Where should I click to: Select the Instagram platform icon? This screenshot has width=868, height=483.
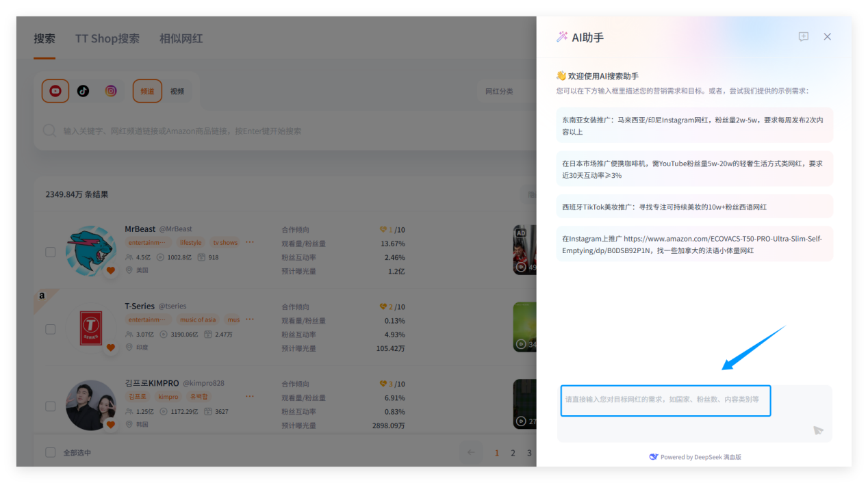click(110, 91)
